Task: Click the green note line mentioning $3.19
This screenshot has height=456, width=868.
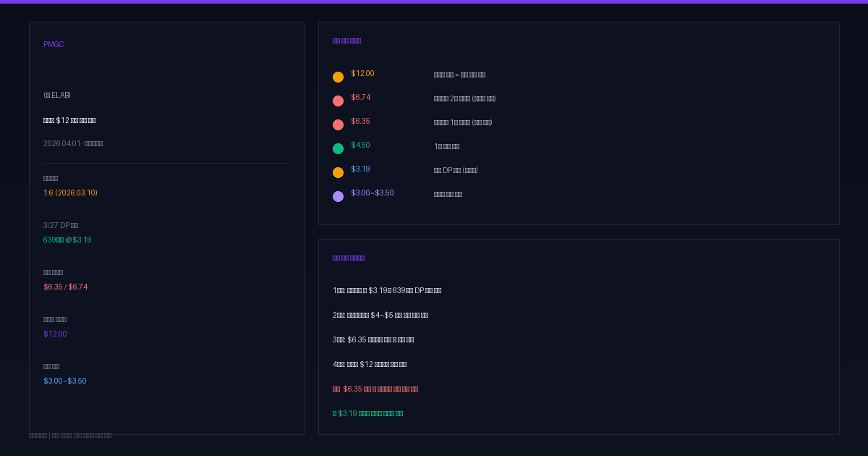Action: tap(367, 414)
